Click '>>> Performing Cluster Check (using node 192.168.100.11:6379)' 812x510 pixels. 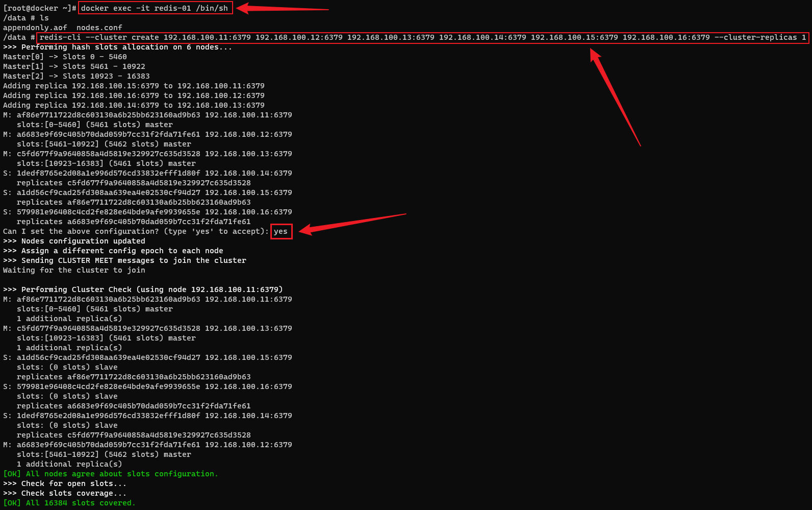point(143,289)
